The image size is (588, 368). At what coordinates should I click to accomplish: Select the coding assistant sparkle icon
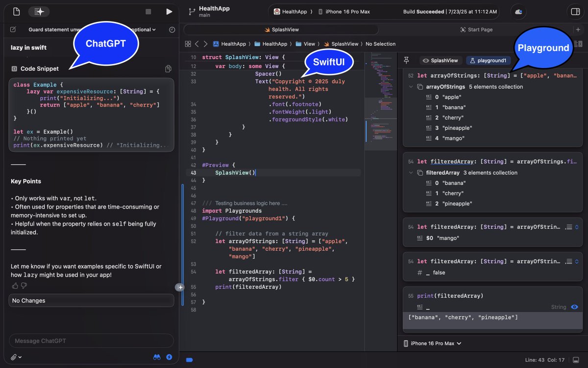(x=39, y=11)
